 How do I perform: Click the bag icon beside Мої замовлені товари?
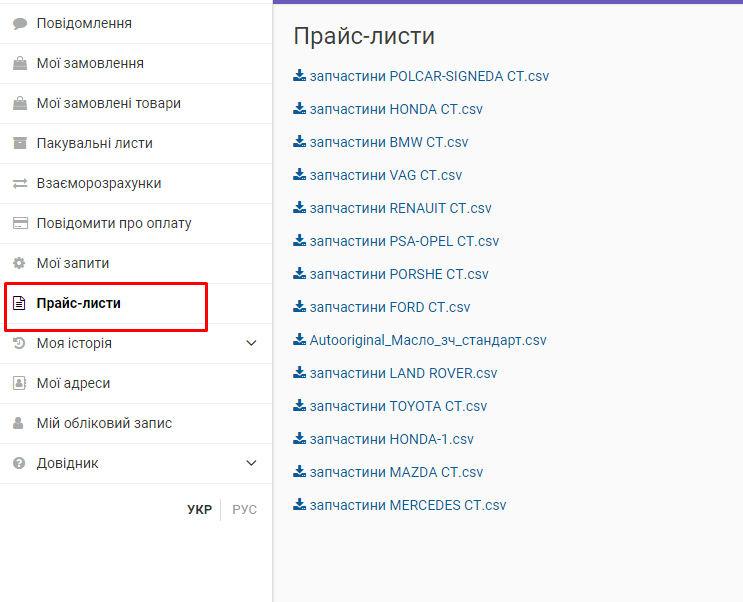tap(20, 103)
